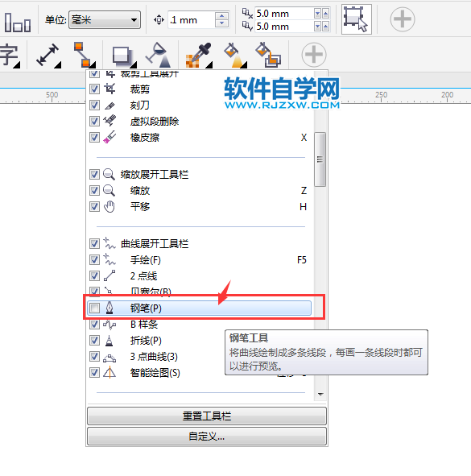
Task: Select the parallel dimension tool icon
Action: point(48,55)
